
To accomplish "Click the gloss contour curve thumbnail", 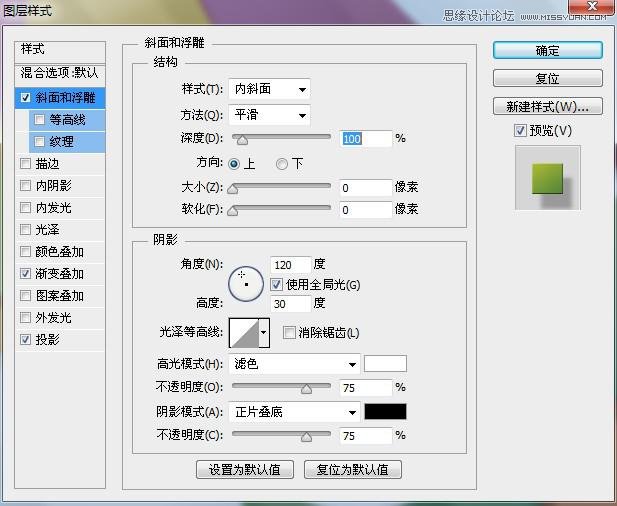I will [244, 333].
